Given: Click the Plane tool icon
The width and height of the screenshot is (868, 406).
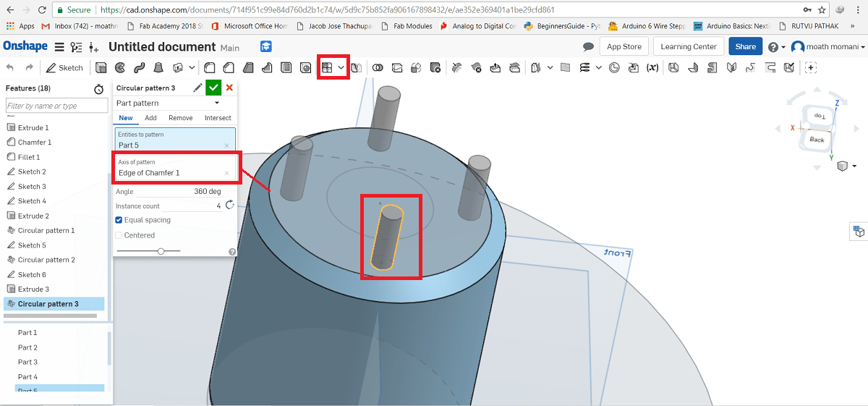Looking at the screenshot, I should pyautogui.click(x=565, y=67).
